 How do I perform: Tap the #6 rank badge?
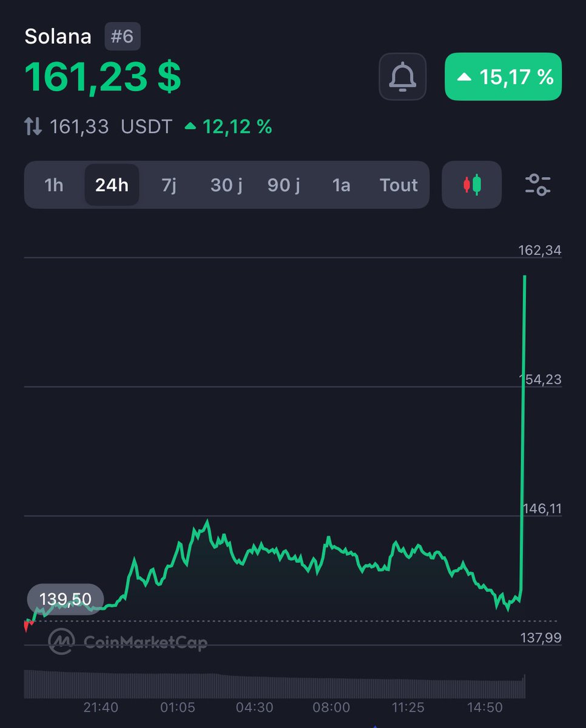click(x=122, y=36)
